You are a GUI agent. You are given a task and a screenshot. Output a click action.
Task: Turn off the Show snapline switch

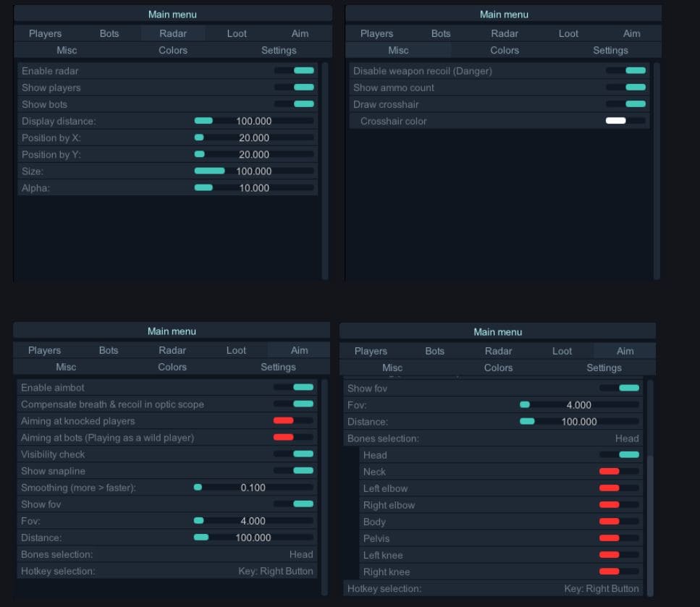click(x=293, y=471)
